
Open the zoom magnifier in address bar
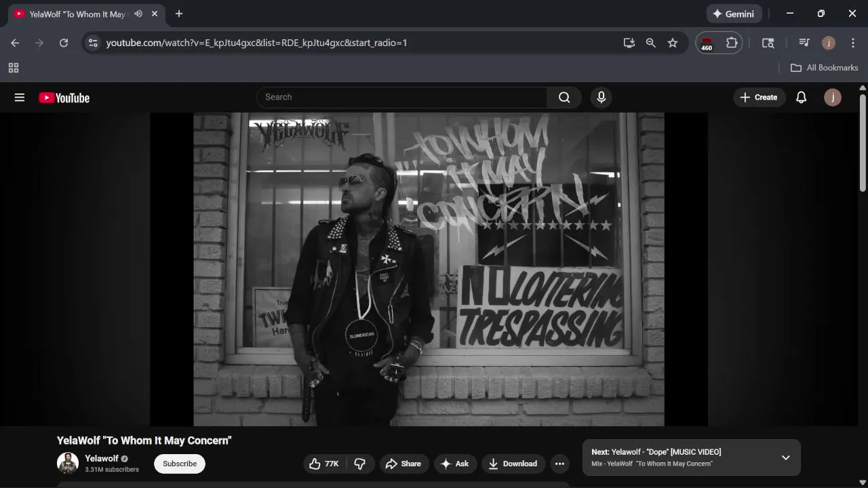click(x=651, y=43)
